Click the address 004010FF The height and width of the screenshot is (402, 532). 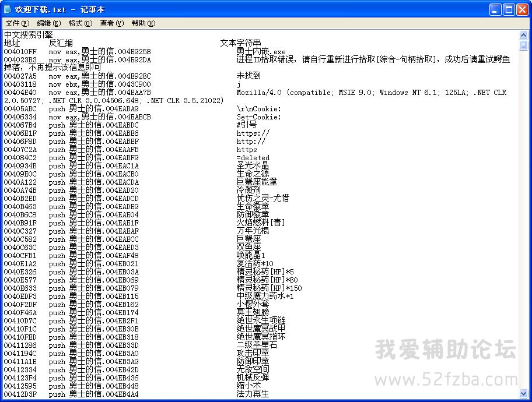click(x=20, y=51)
